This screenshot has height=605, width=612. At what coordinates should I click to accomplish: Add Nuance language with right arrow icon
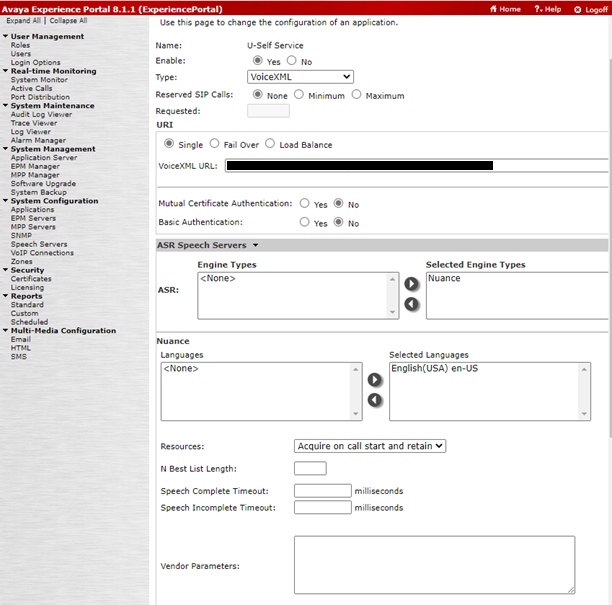pos(375,379)
